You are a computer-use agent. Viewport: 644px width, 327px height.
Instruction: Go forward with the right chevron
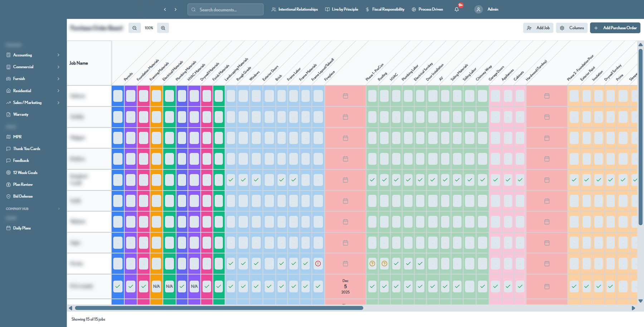point(175,10)
